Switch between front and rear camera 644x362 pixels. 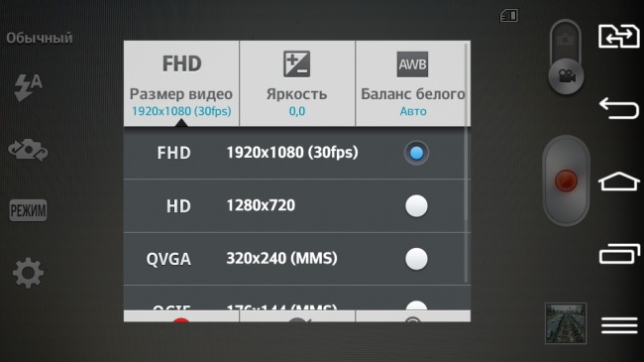28,150
